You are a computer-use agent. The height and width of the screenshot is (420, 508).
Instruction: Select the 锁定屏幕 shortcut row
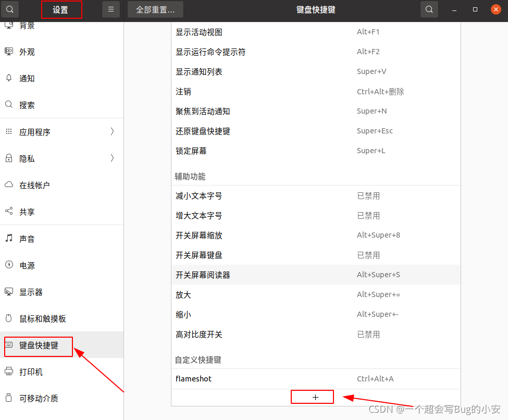pos(316,151)
